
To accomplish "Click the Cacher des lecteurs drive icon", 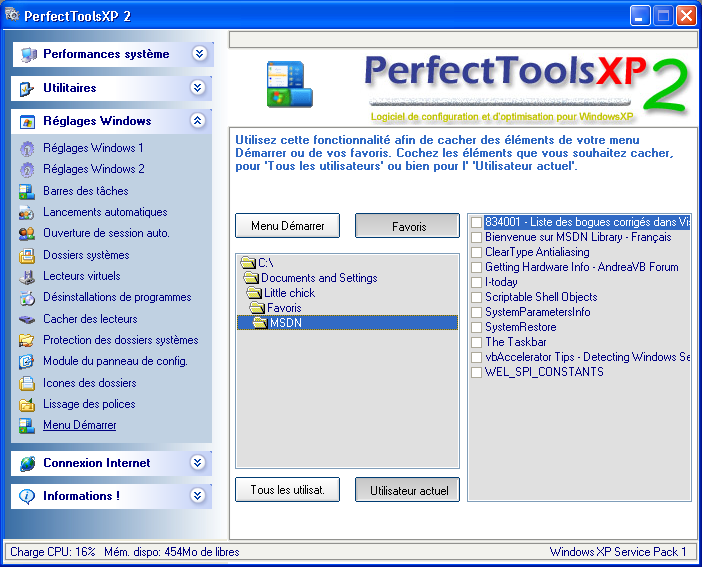I will [27, 320].
